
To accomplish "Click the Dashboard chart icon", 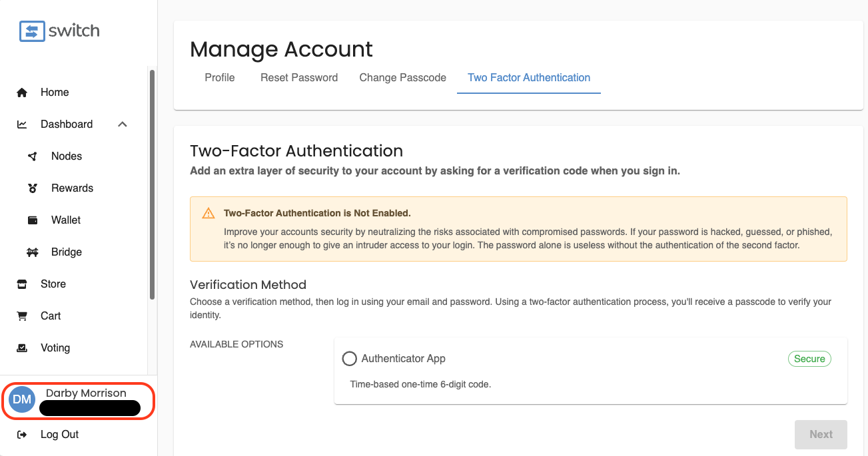I will [x=22, y=124].
